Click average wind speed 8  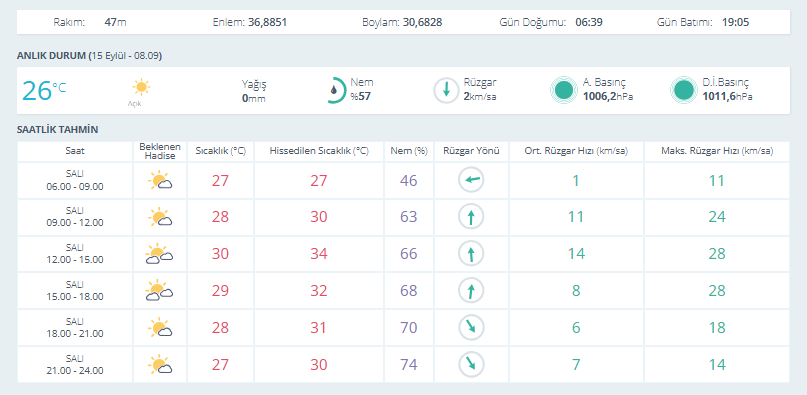tap(576, 290)
